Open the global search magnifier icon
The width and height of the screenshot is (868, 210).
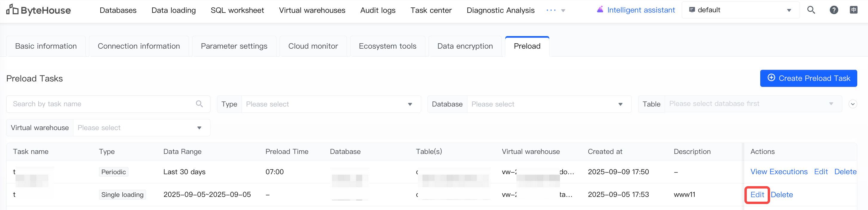pyautogui.click(x=811, y=10)
